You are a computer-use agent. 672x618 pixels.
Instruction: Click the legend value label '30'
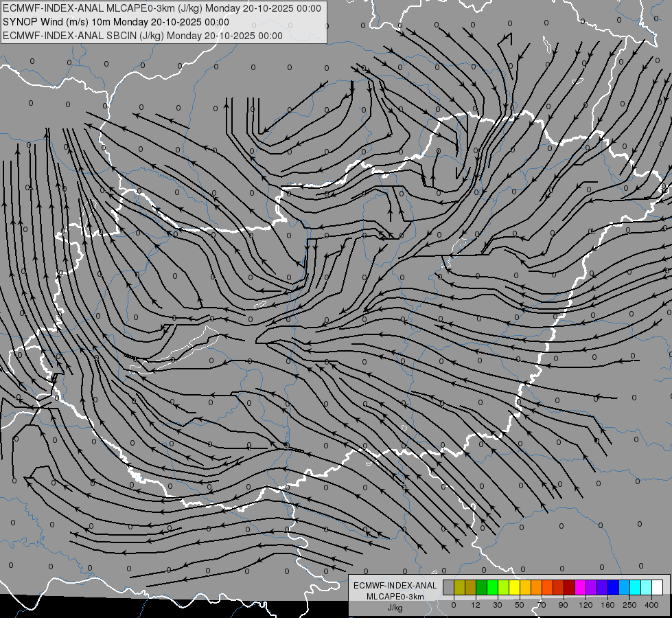(498, 605)
